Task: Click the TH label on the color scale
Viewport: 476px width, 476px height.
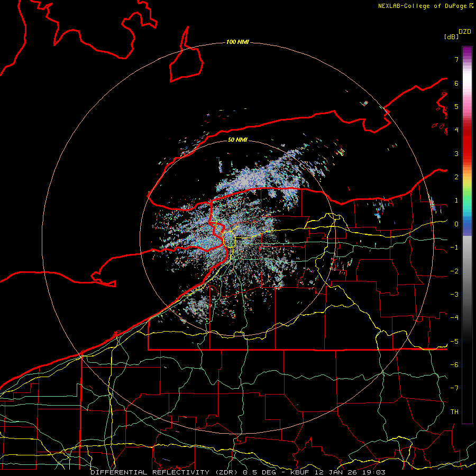Action: point(454,412)
